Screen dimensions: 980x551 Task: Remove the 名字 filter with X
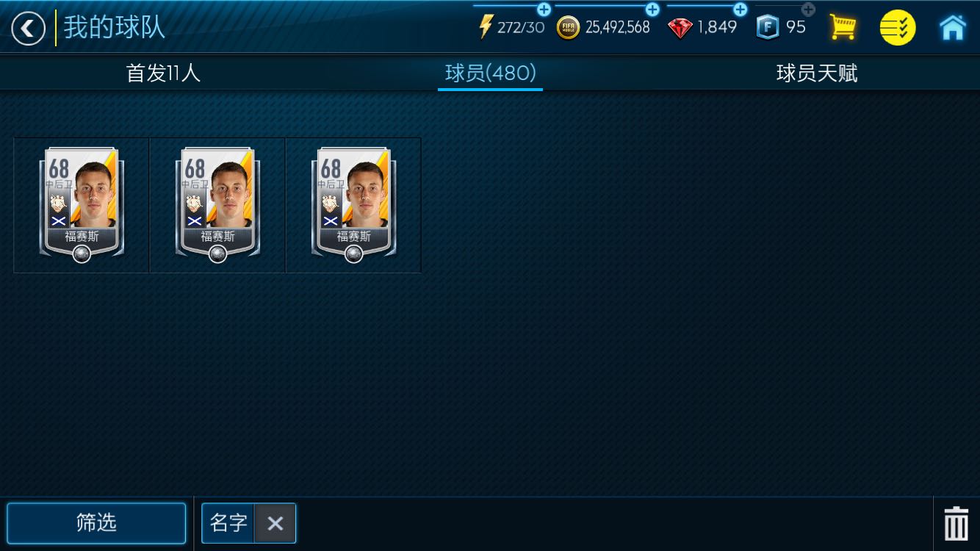tap(275, 523)
